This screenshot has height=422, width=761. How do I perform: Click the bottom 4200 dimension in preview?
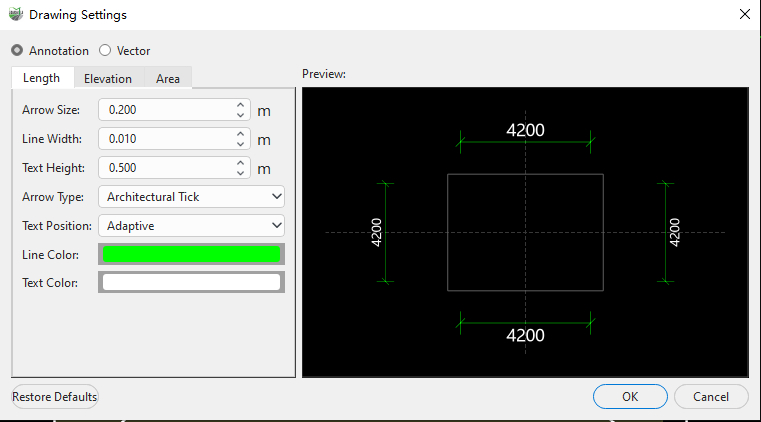(525, 335)
